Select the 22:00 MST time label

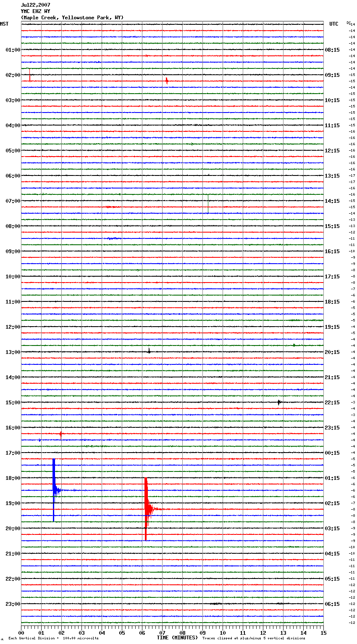[x=13, y=579]
